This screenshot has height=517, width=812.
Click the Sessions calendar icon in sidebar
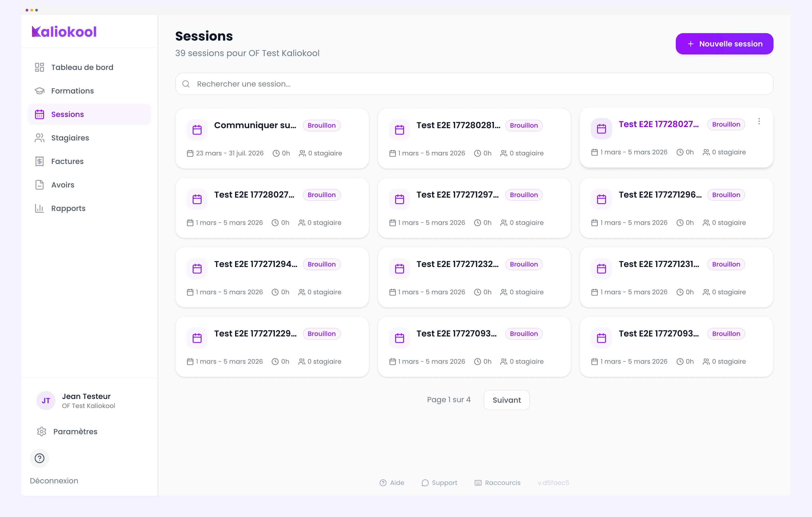point(40,114)
